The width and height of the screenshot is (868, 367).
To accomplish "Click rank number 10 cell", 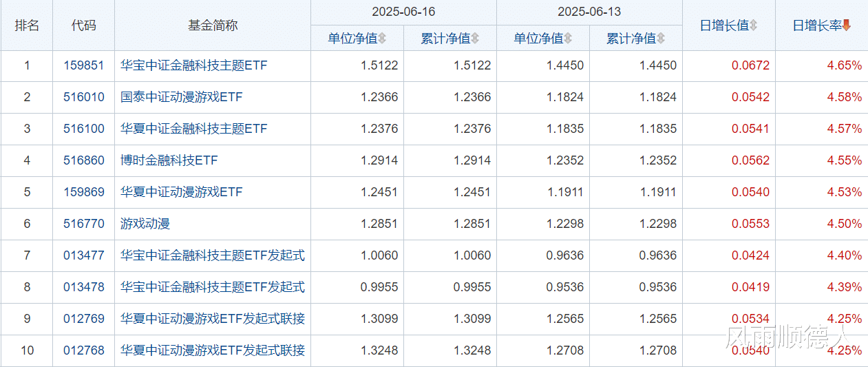I will pos(27,350).
